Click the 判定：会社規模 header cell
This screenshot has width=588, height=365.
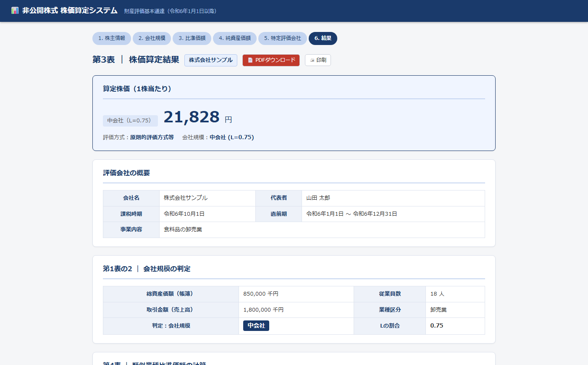tap(171, 326)
